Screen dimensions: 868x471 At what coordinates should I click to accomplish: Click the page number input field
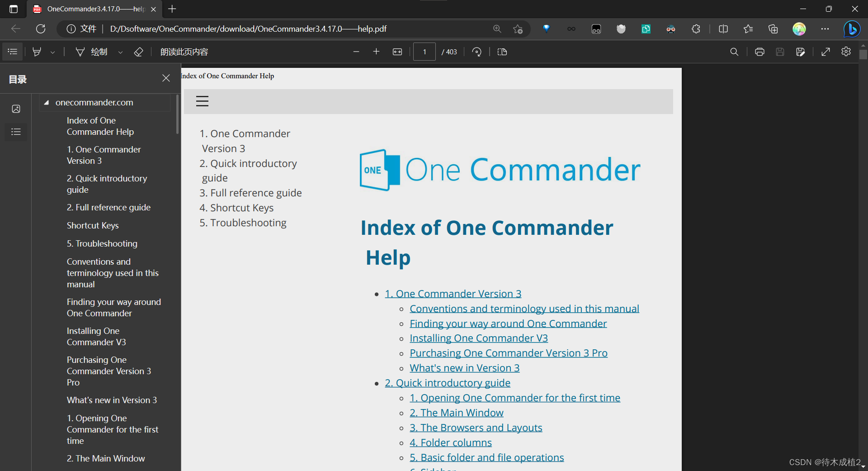(425, 52)
